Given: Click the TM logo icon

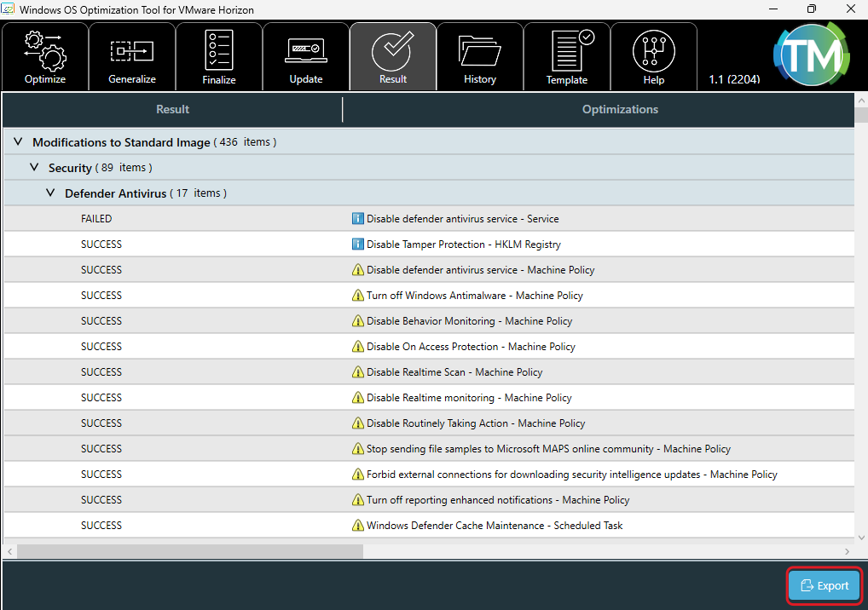Looking at the screenshot, I should [810, 55].
